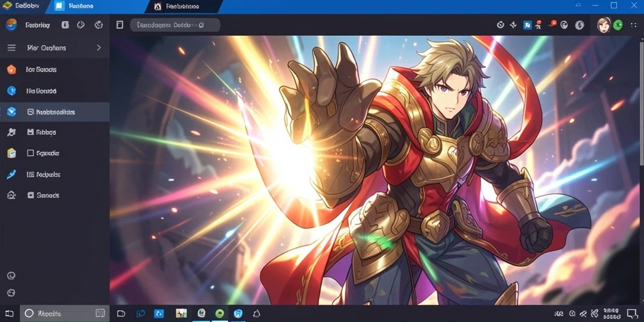The width and height of the screenshot is (644, 322).
Task: Click the floppy disk icon in the wrench row
Action: point(30,132)
